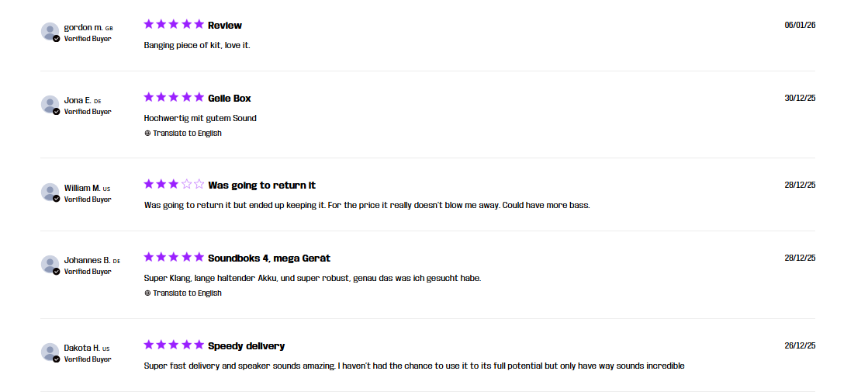
Task: Translate the 'Soundboks 4, mega Gerät' review
Action: point(186,293)
